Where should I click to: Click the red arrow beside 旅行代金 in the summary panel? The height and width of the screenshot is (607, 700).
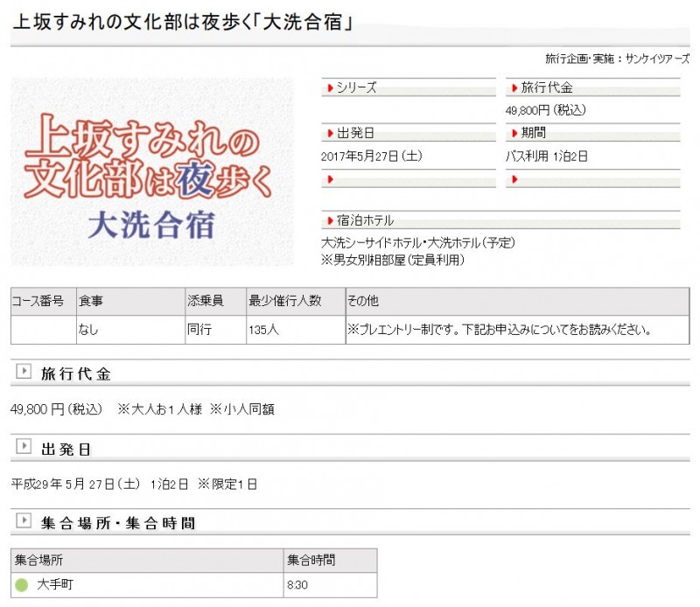click(514, 88)
